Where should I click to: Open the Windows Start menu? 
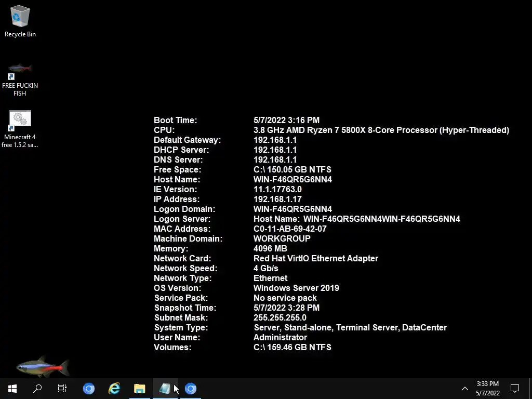[12, 389]
